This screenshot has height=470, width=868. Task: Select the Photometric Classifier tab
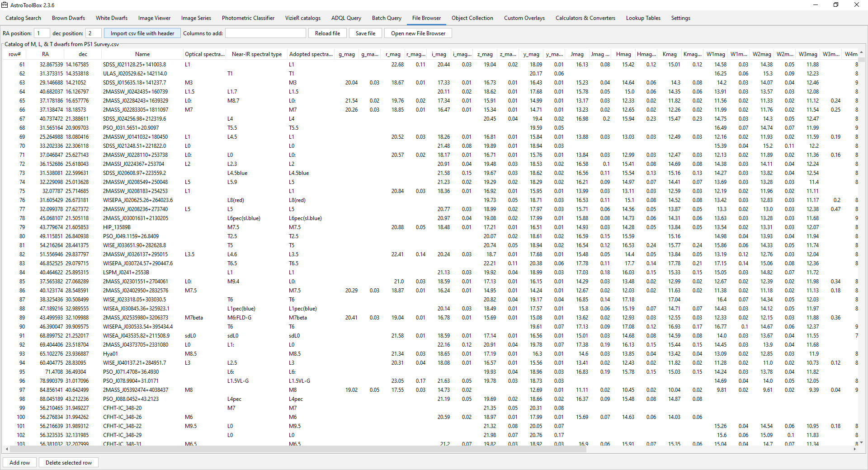point(248,18)
